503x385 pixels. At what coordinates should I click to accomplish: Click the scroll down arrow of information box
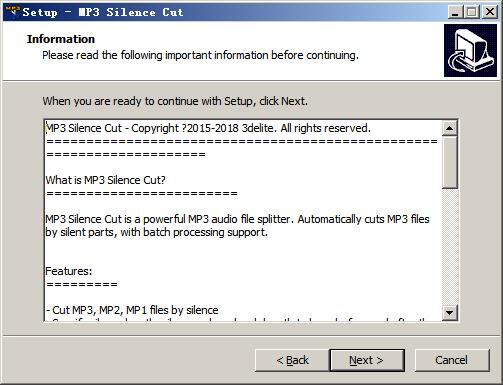click(x=449, y=313)
